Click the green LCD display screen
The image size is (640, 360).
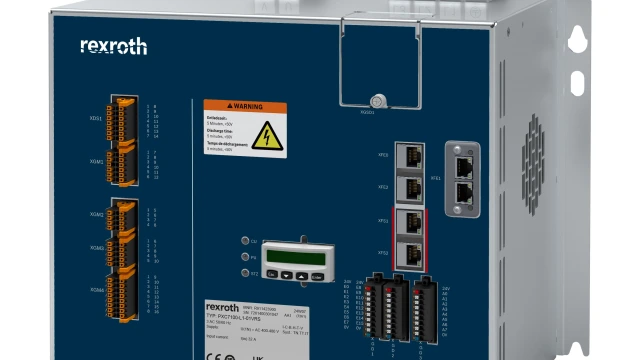point(296,257)
